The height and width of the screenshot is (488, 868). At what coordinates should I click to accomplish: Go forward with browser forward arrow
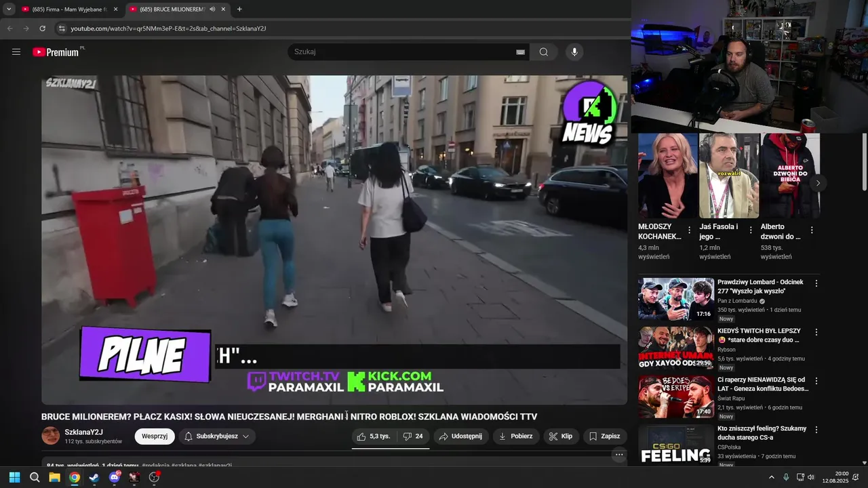coord(26,28)
